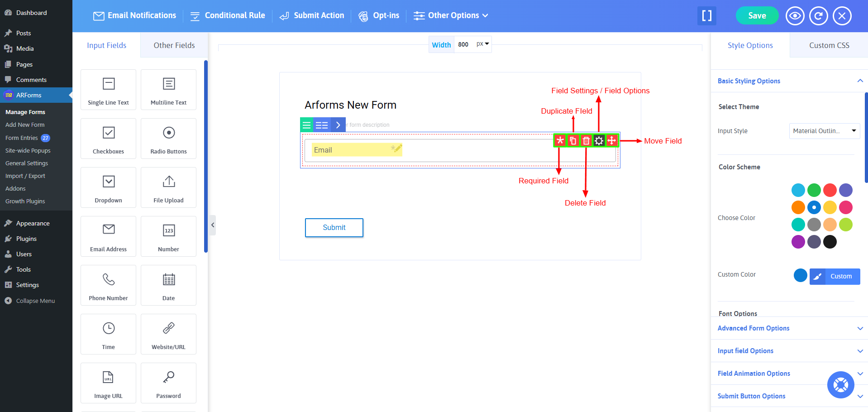
Task: Click the Submit button in form
Action: [334, 228]
